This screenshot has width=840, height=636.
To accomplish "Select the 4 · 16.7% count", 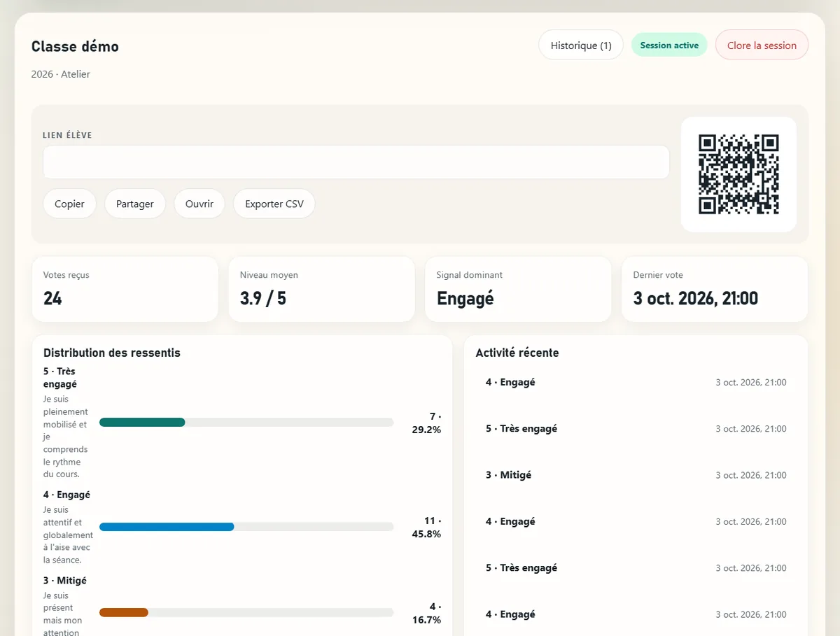I will [x=426, y=614].
